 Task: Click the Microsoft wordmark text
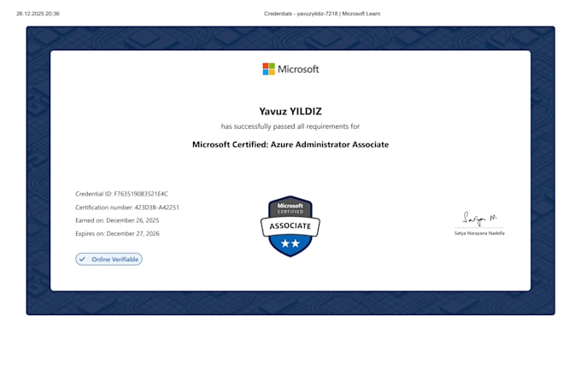click(x=298, y=69)
